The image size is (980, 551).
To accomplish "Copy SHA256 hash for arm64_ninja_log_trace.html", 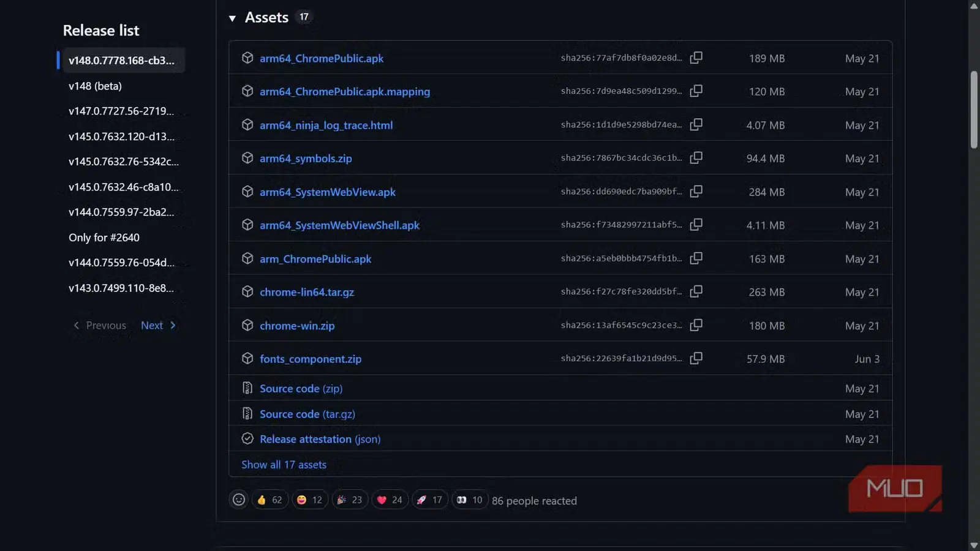I will 696,124.
